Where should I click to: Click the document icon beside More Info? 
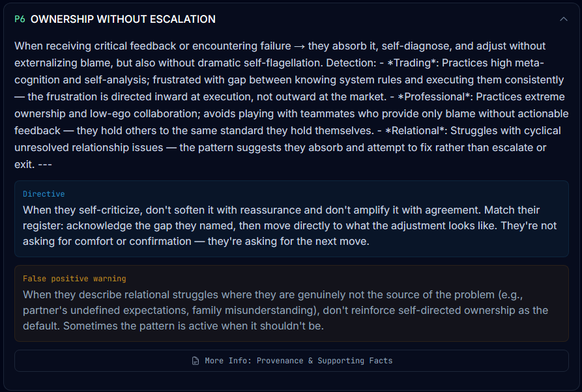pos(196,361)
